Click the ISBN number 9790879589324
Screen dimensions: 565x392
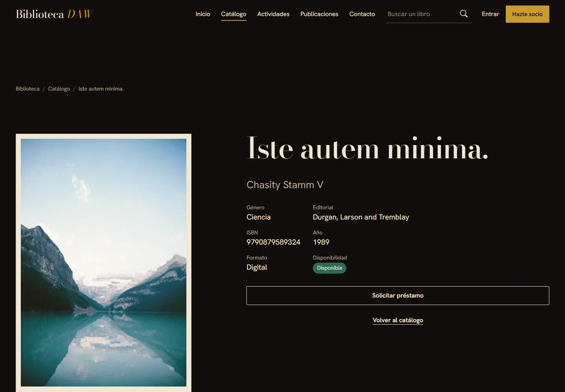pyautogui.click(x=273, y=242)
